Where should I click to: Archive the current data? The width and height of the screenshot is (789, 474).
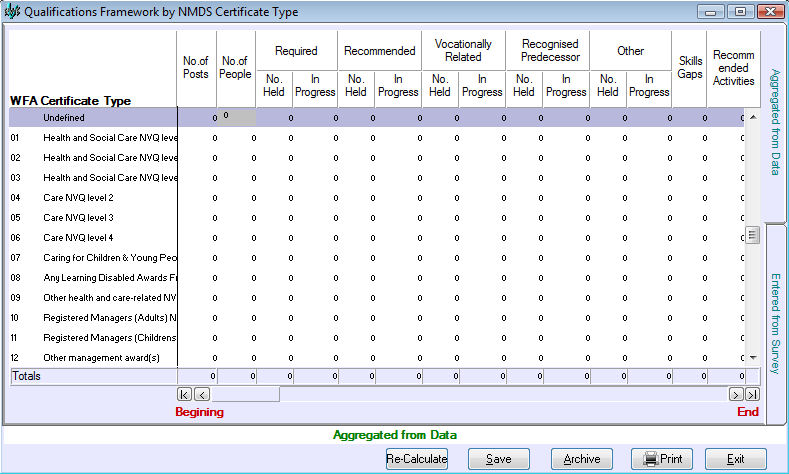point(582,459)
